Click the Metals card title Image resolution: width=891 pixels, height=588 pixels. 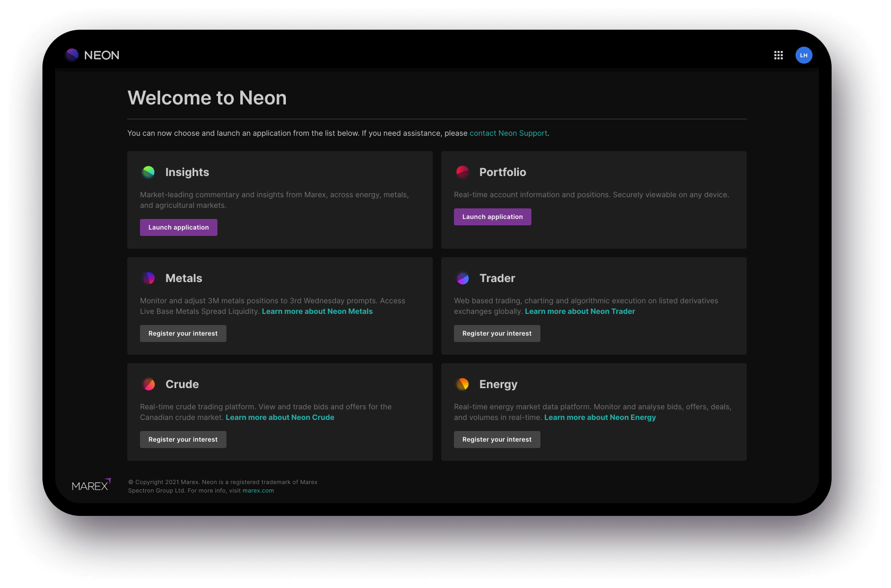coord(184,278)
